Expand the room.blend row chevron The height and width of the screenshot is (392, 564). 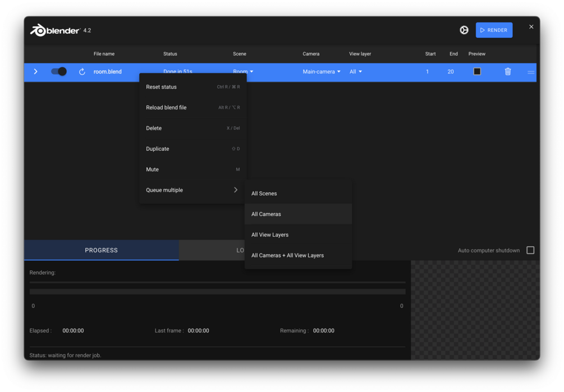(x=35, y=71)
